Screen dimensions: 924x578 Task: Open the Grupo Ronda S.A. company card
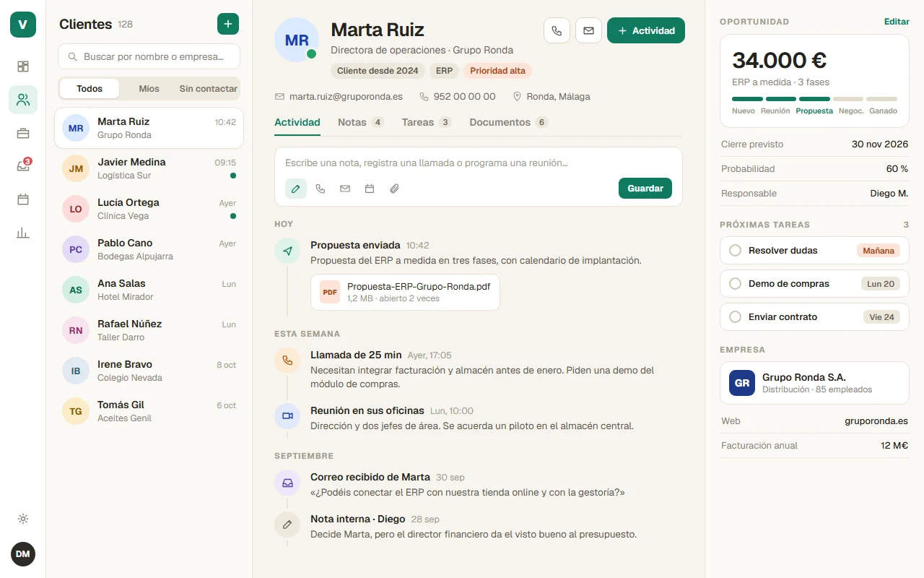(814, 383)
